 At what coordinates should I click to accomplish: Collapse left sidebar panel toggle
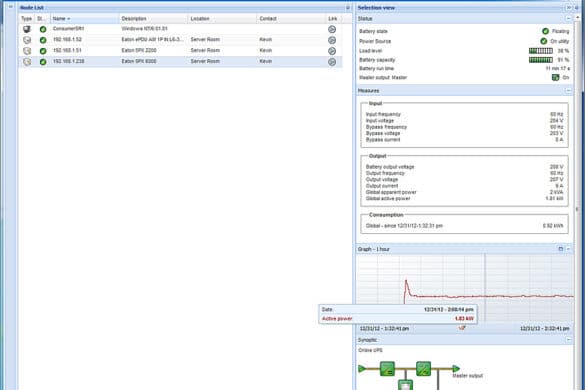10,6
